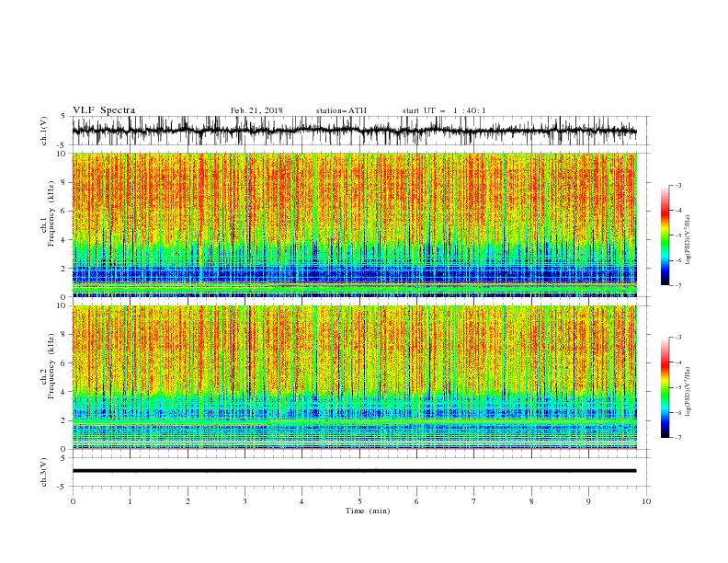Click the time axis tick label '3'
The height and width of the screenshot is (563, 728).
(245, 501)
